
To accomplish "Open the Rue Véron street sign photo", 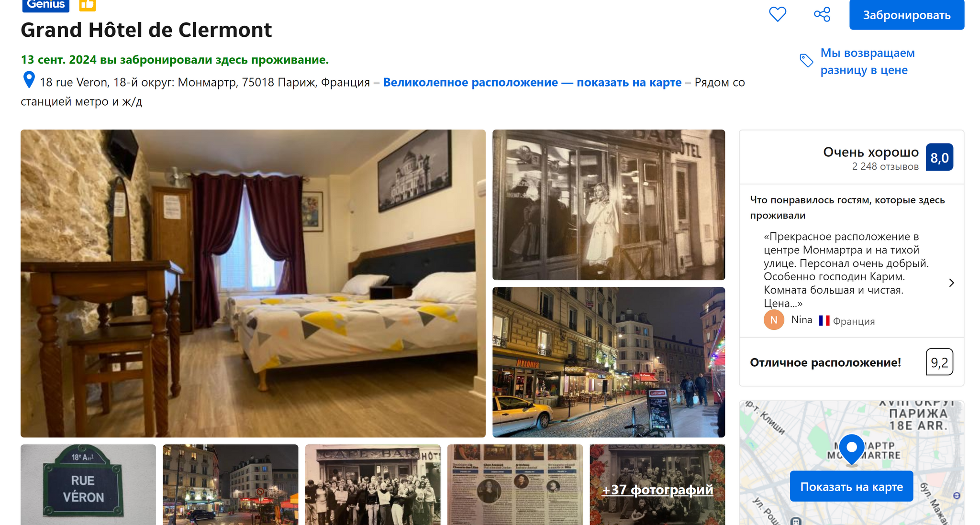I will (x=88, y=485).
